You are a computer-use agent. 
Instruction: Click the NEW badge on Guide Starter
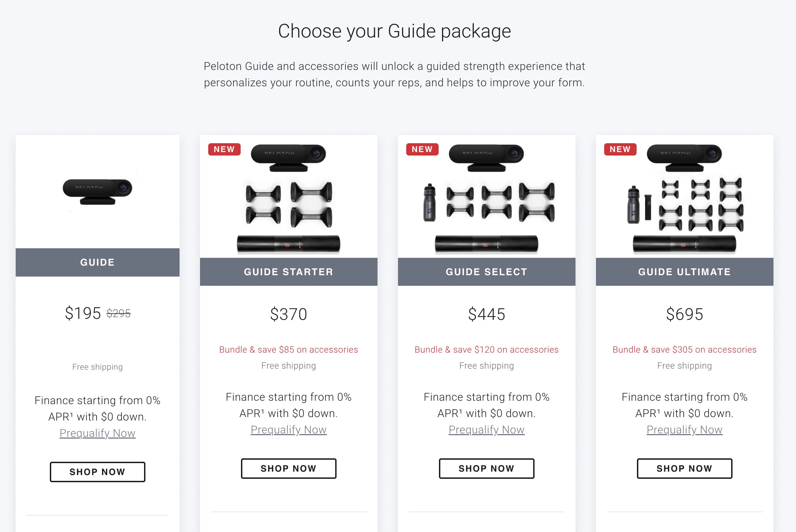click(224, 149)
